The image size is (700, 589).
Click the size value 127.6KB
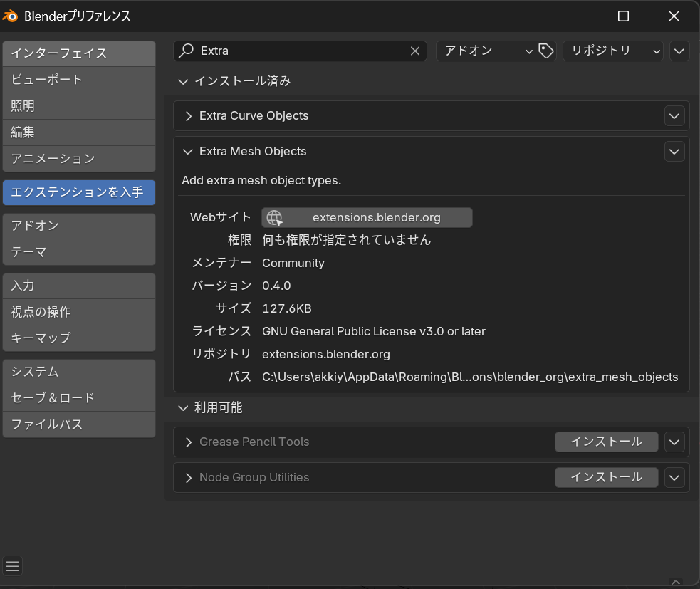[x=286, y=308]
